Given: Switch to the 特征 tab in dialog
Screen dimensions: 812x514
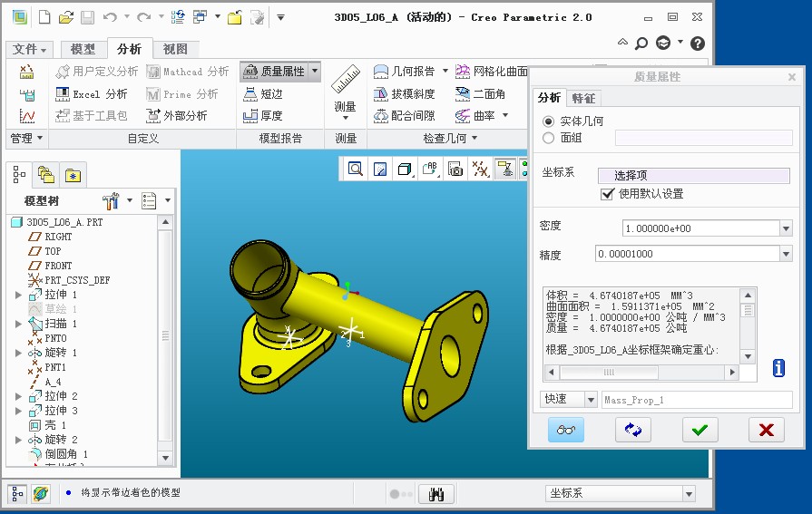Looking at the screenshot, I should pos(583,98).
